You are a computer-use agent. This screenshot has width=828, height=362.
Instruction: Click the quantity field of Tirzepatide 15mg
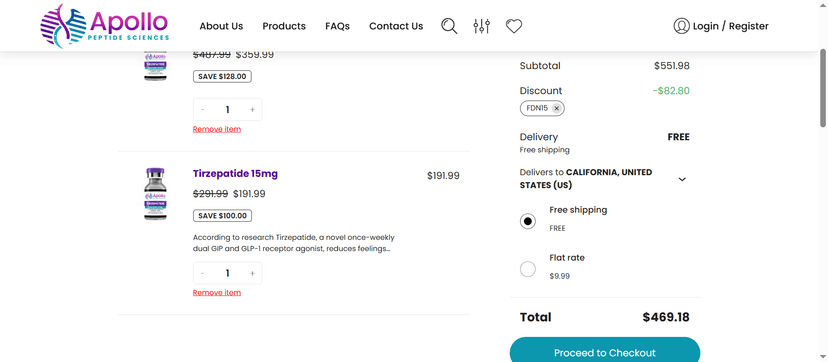228,273
